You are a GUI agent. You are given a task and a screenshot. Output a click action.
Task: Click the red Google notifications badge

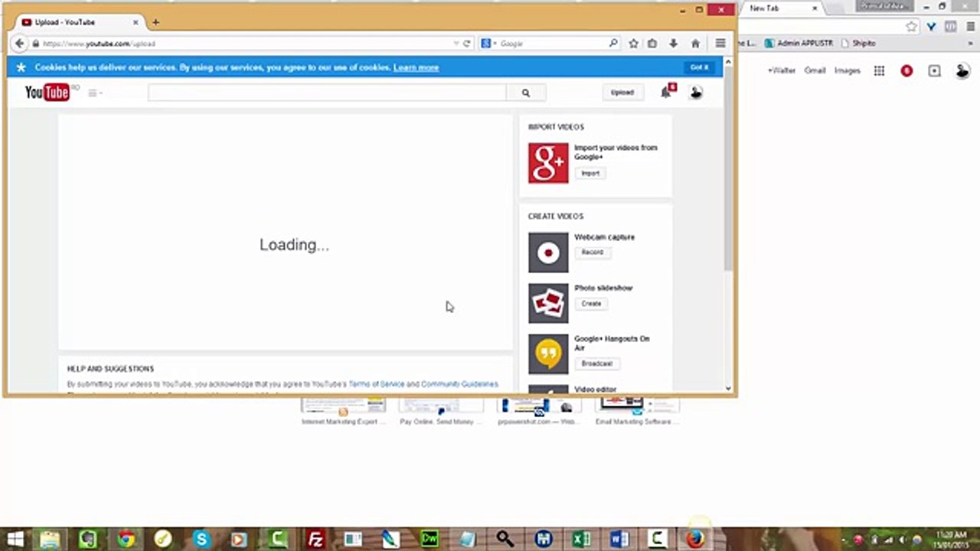(906, 71)
